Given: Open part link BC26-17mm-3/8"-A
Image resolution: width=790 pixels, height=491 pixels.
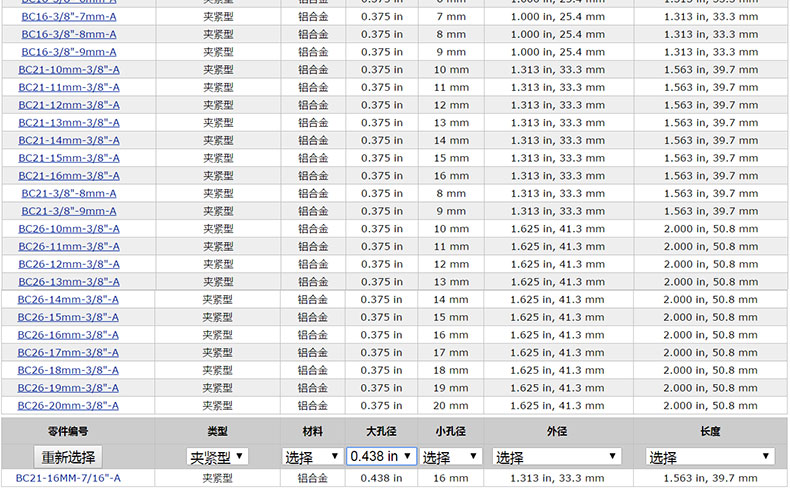Looking at the screenshot, I should [68, 352].
